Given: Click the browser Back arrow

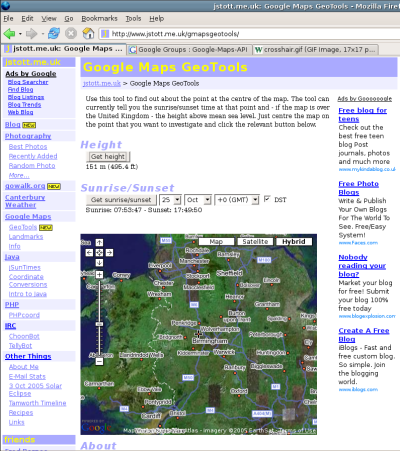Looking at the screenshot, I should (x=9, y=33).
